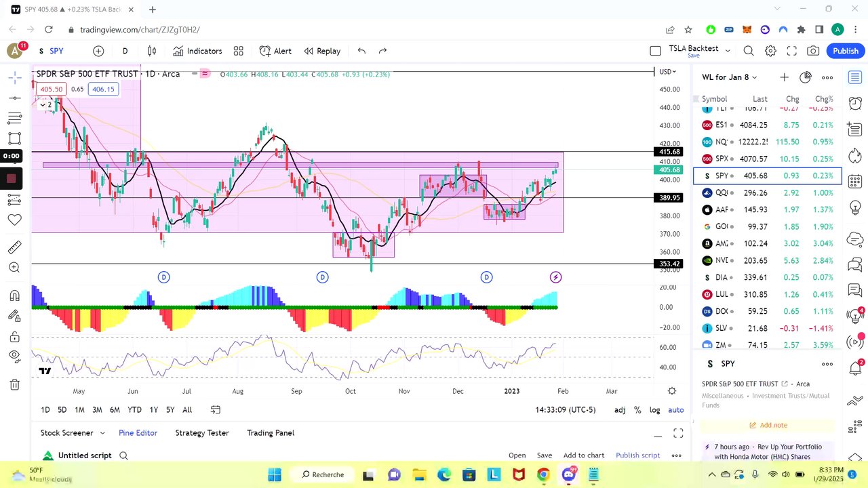The width and height of the screenshot is (868, 488).
Task: Open the layout setup square icon
Action: 655,51
